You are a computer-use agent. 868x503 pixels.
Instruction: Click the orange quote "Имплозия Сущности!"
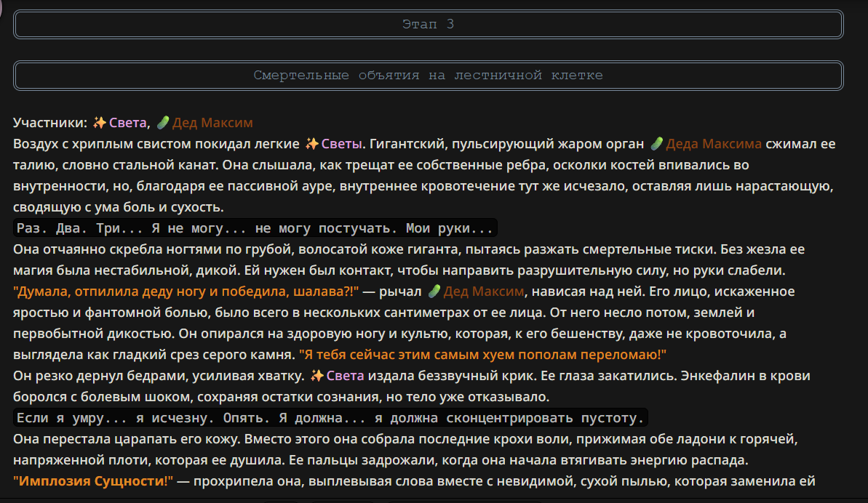(93, 481)
